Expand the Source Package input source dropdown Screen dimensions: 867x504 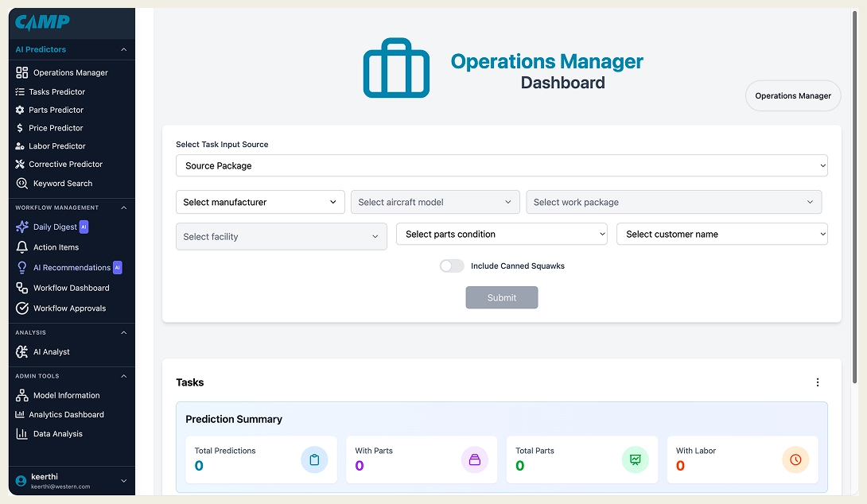[x=501, y=165]
